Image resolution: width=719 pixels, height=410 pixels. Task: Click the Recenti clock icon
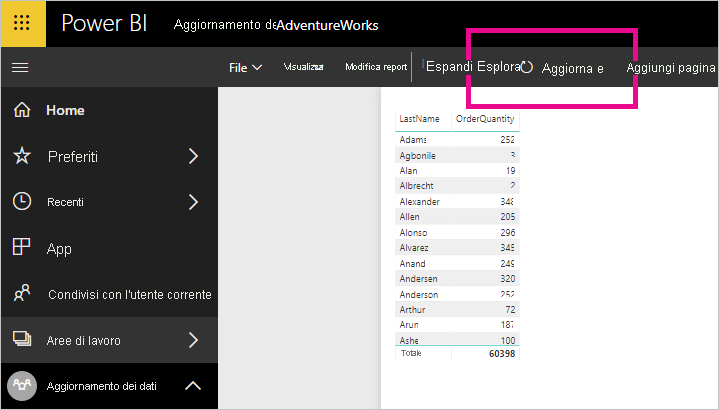click(x=22, y=201)
